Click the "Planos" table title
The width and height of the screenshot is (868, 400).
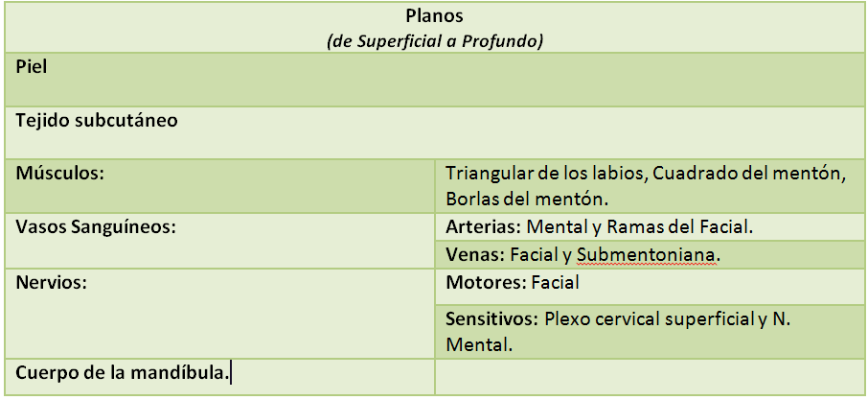pos(434,17)
